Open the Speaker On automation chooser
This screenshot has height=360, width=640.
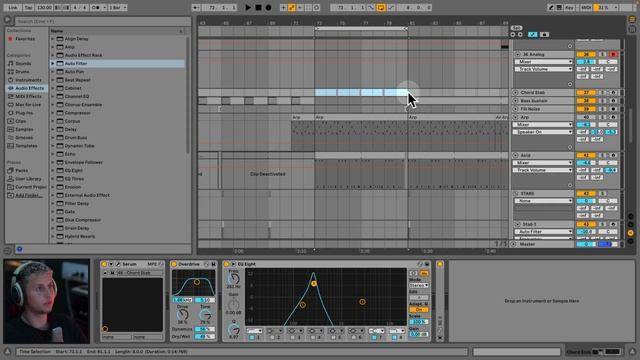click(x=543, y=132)
